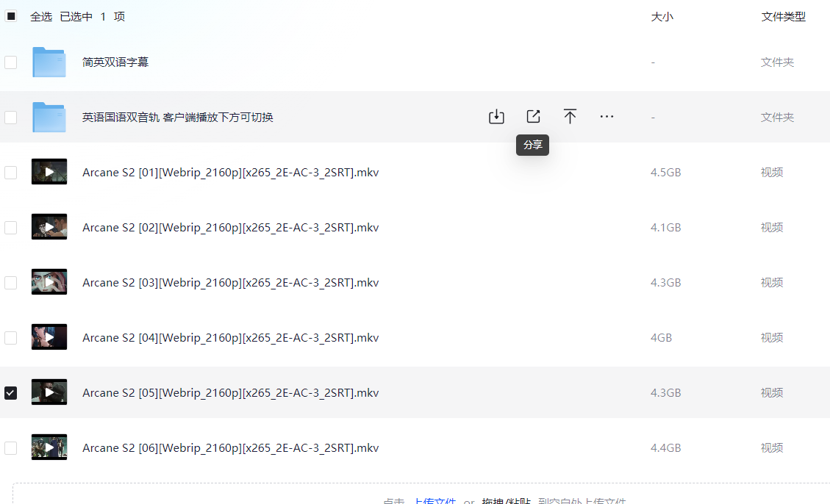Image resolution: width=830 pixels, height=504 pixels.
Task: Click the 4.1GB size value
Action: 666,228
